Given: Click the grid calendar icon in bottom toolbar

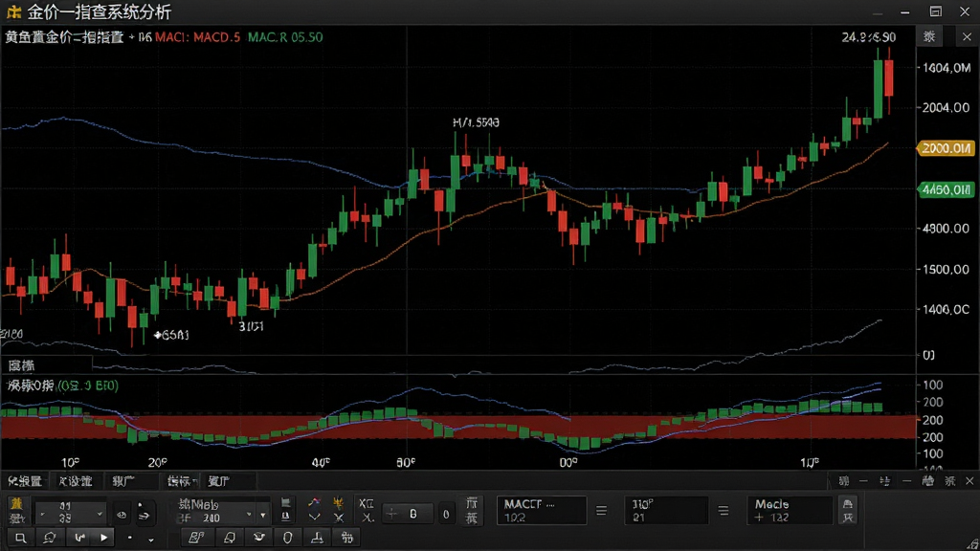Looking at the screenshot, I should pyautogui.click(x=346, y=538).
